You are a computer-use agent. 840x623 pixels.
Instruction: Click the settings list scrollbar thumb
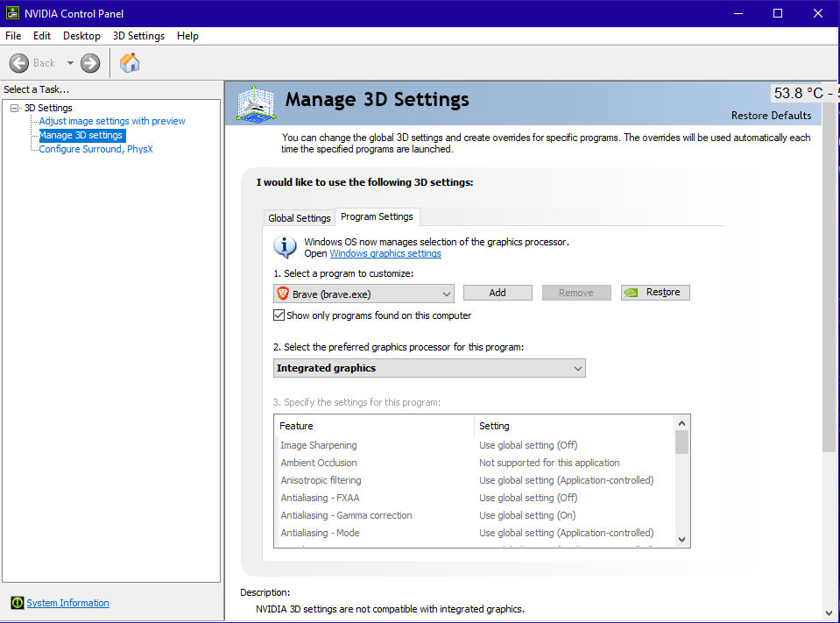(x=681, y=442)
